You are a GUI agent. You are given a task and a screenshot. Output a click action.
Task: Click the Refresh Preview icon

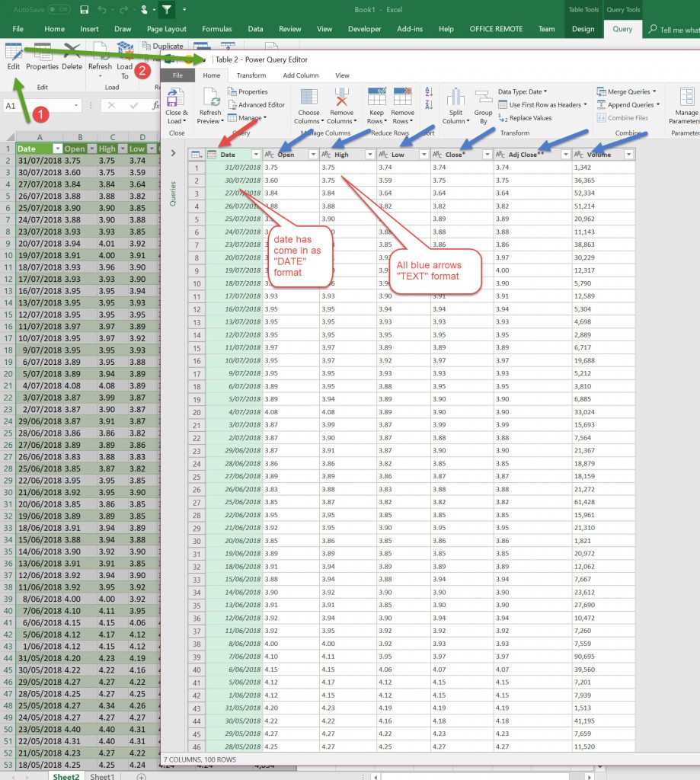pyautogui.click(x=209, y=98)
